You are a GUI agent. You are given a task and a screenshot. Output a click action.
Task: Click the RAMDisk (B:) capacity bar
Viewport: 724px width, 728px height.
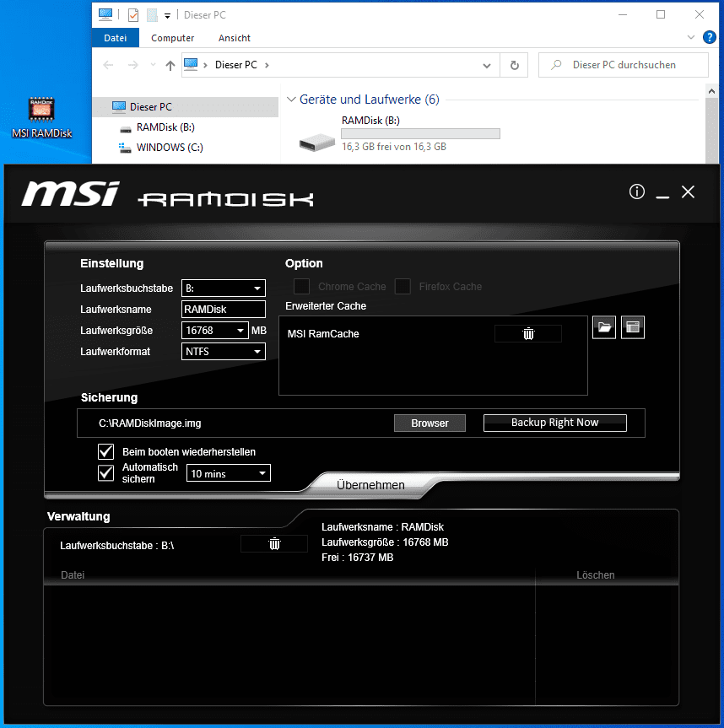(420, 134)
